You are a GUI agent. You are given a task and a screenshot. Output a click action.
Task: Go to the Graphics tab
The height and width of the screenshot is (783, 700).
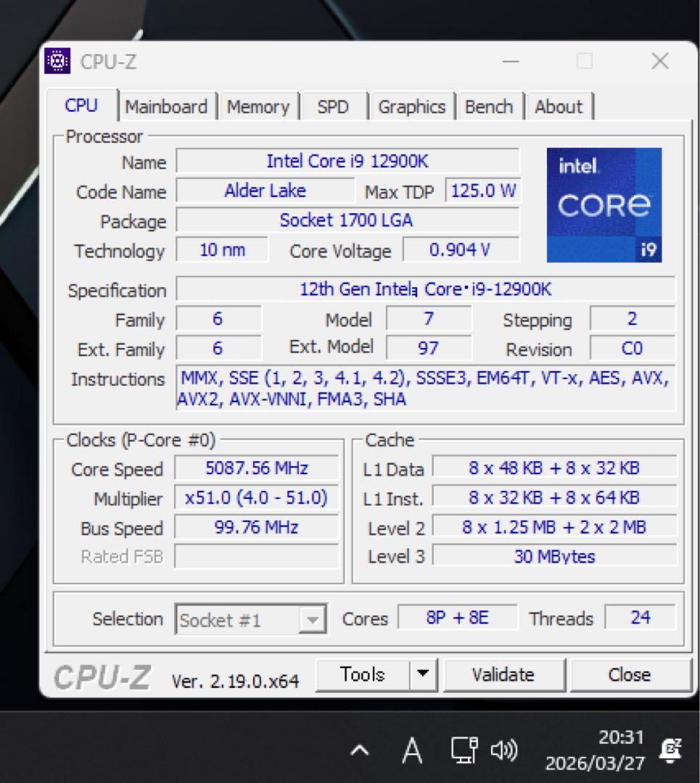tap(412, 107)
